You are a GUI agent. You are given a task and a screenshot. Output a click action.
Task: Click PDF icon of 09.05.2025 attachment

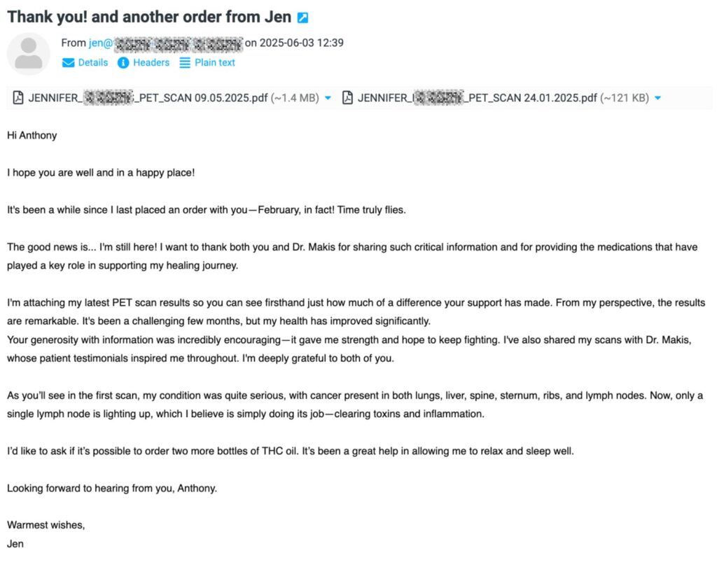tap(18, 98)
